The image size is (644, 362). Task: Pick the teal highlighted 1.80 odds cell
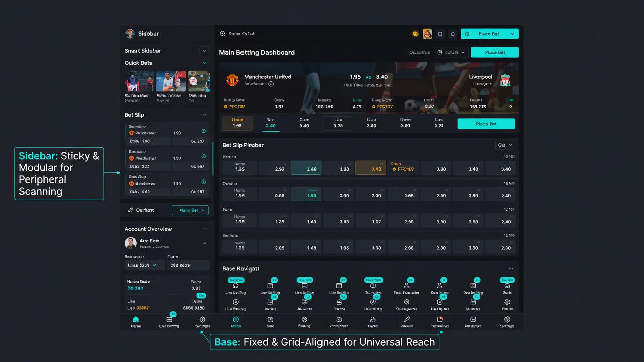pyautogui.click(x=306, y=194)
